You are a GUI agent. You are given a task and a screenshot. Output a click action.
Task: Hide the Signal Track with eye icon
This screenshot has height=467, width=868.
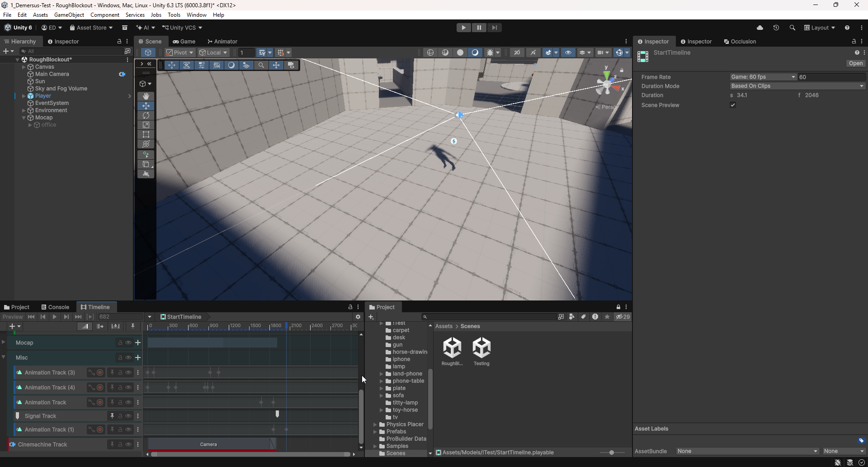[x=128, y=416]
